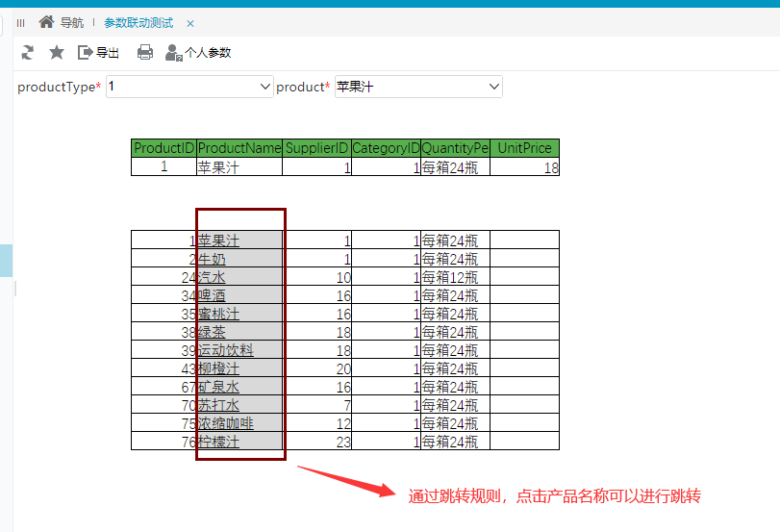780x532 pixels.
Task: Click the 矿泉水 product link
Action: (x=218, y=387)
